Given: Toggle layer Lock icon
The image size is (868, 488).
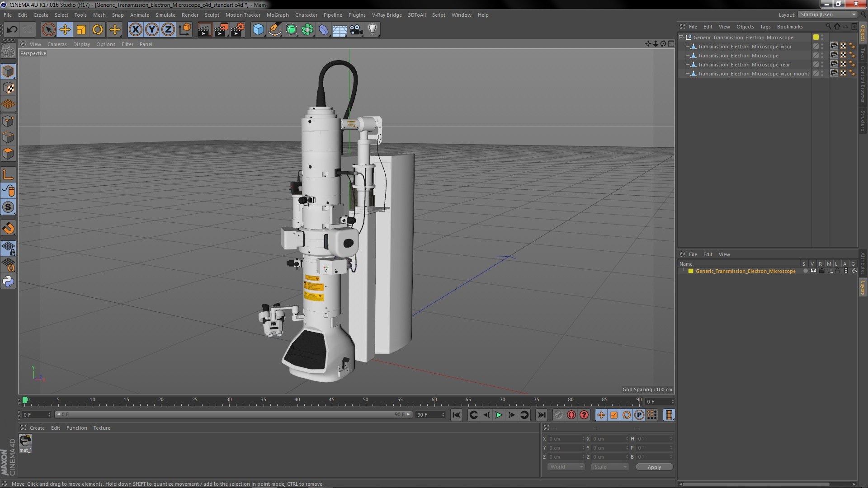Looking at the screenshot, I should [x=837, y=271].
